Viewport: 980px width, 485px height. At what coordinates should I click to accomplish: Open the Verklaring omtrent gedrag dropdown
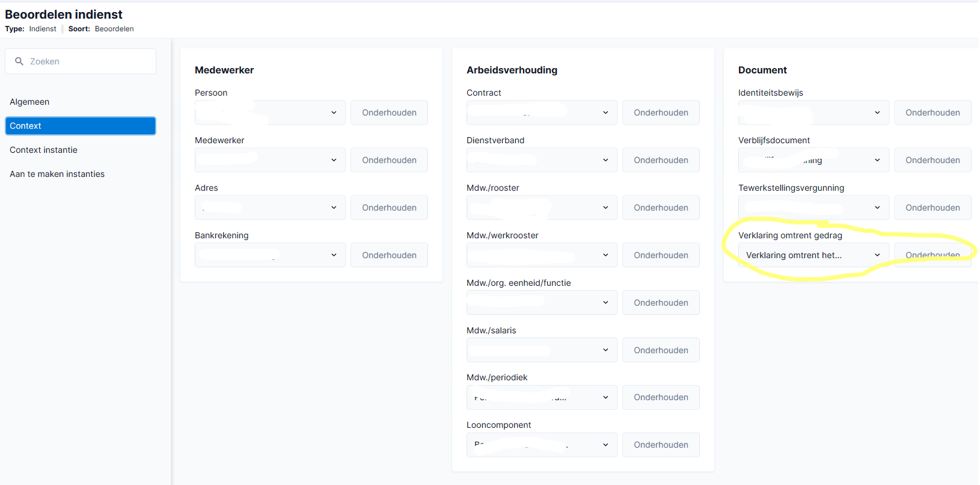click(814, 255)
